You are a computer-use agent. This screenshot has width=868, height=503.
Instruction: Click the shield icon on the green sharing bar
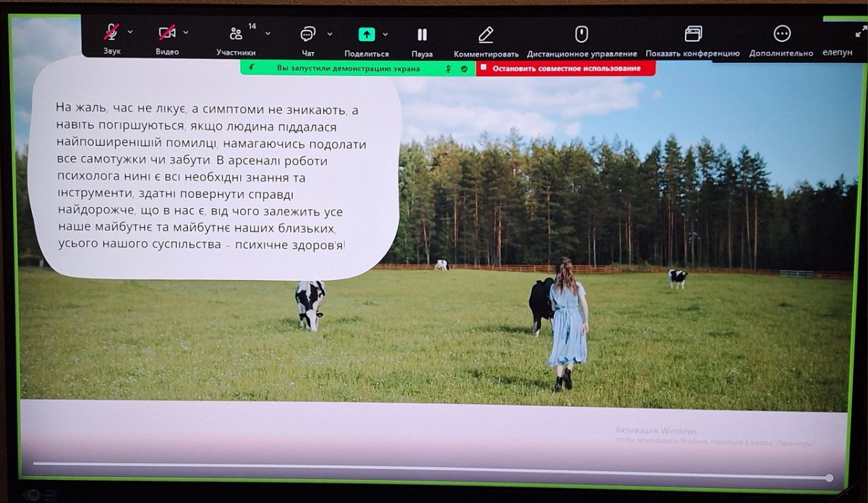(464, 68)
